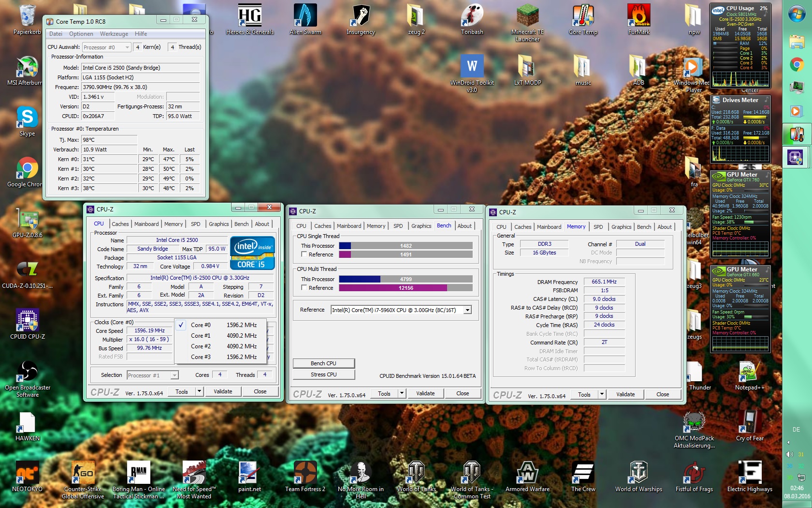This screenshot has height=508, width=812.
Task: Launch FurMark desktop icon
Action: point(638,19)
